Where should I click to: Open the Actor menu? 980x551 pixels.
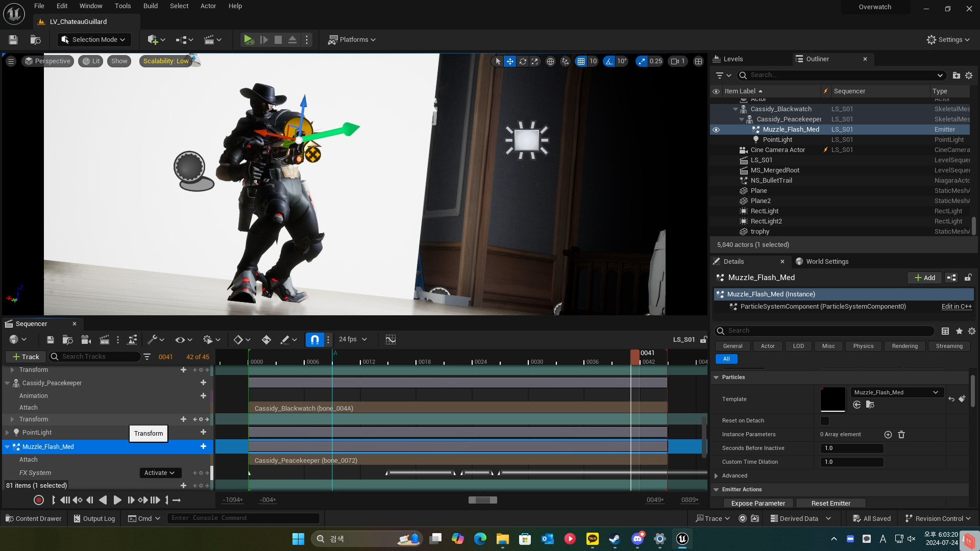coord(208,6)
